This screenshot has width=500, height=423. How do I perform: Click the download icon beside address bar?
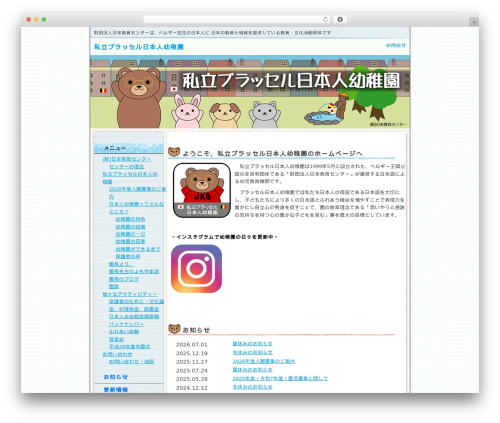coord(340,19)
